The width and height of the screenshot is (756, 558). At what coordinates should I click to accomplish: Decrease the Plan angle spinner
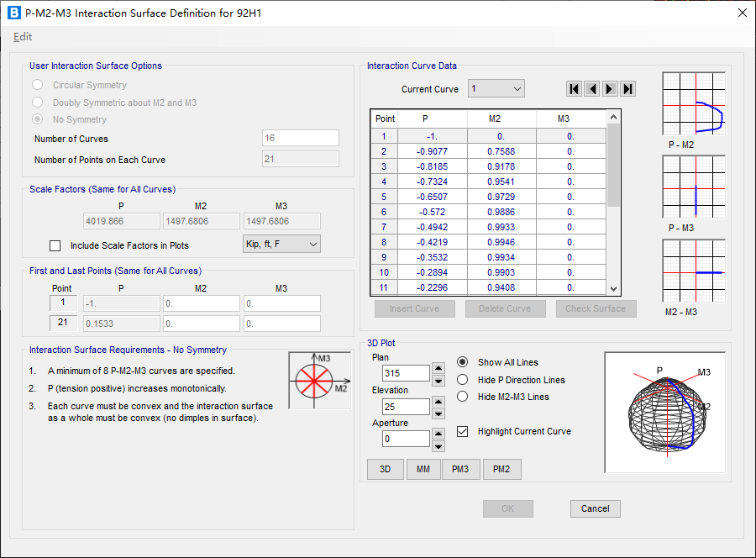[438, 381]
